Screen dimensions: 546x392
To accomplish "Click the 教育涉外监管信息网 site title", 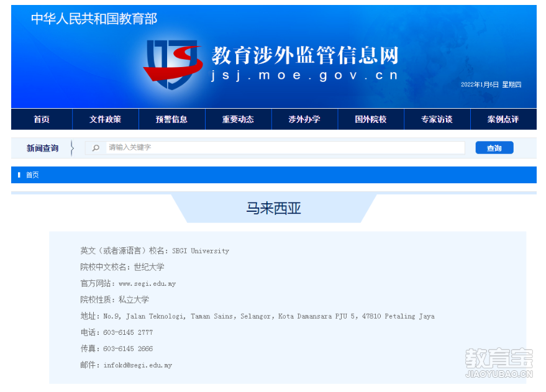I will click(x=305, y=55).
